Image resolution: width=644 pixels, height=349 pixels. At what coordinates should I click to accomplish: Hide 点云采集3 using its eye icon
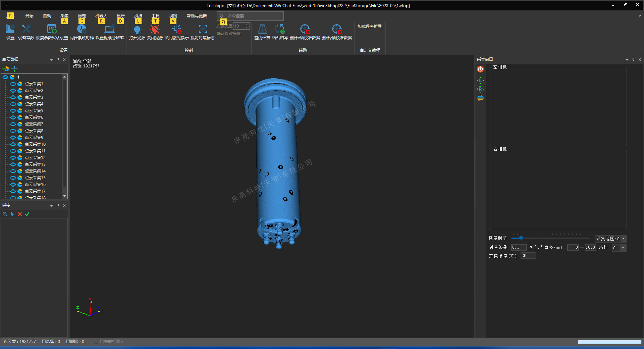click(13, 97)
